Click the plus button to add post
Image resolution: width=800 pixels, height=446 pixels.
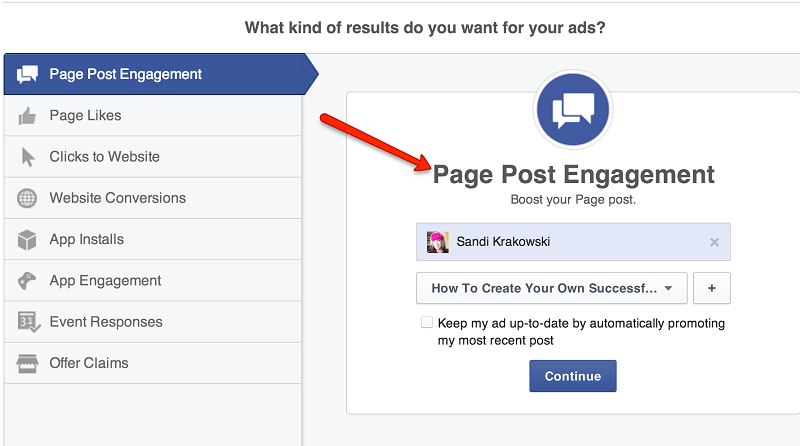[x=711, y=288]
